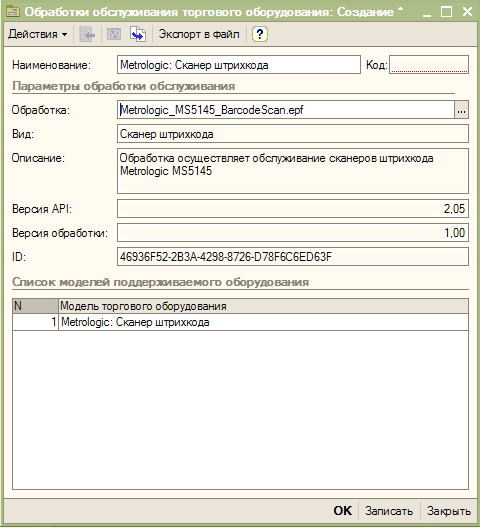Click the Версия API field value 2,05
Image resolution: width=480 pixels, height=528 pixels.
pyautogui.click(x=293, y=209)
